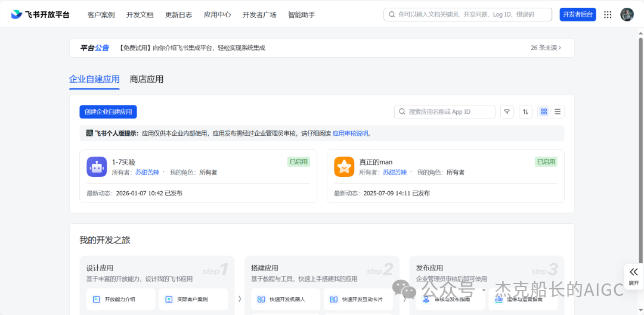Click the 平台公告 label
The width and height of the screenshot is (644, 315).
tap(94, 48)
